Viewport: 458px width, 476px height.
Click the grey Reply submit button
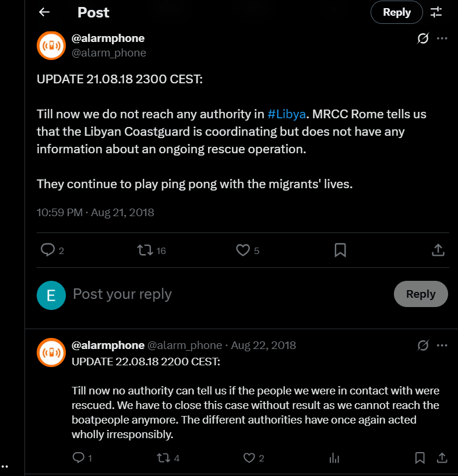click(421, 294)
